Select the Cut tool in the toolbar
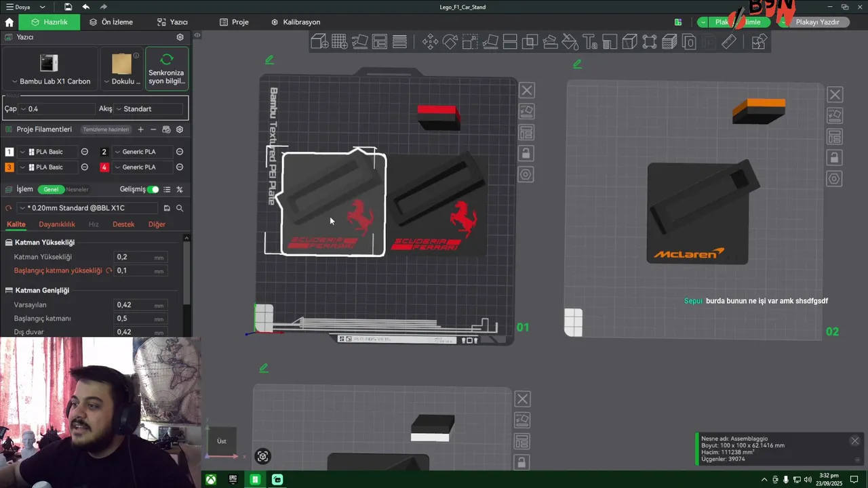The image size is (868, 488). 510,42
